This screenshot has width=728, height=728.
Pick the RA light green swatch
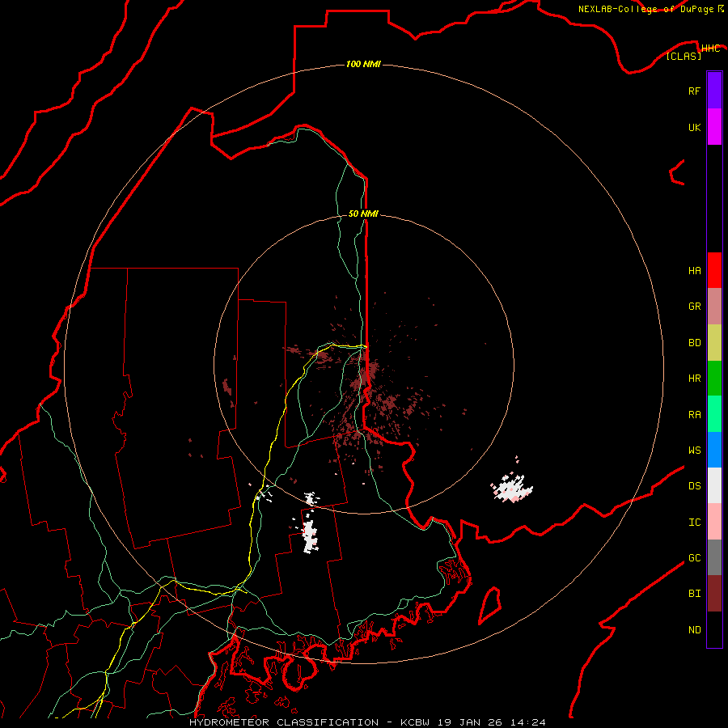714,414
